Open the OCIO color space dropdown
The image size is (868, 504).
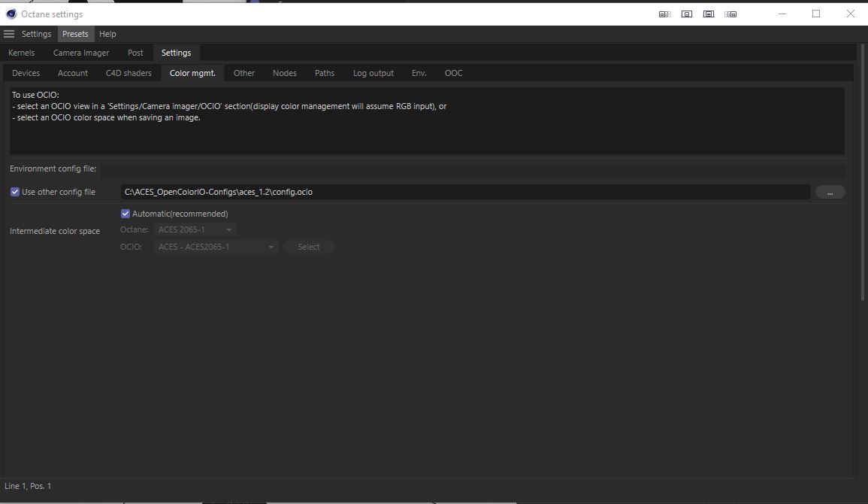(x=216, y=247)
